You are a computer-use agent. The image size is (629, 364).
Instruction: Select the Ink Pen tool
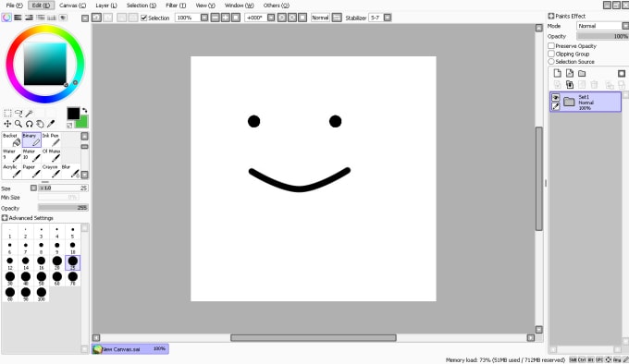click(52, 140)
